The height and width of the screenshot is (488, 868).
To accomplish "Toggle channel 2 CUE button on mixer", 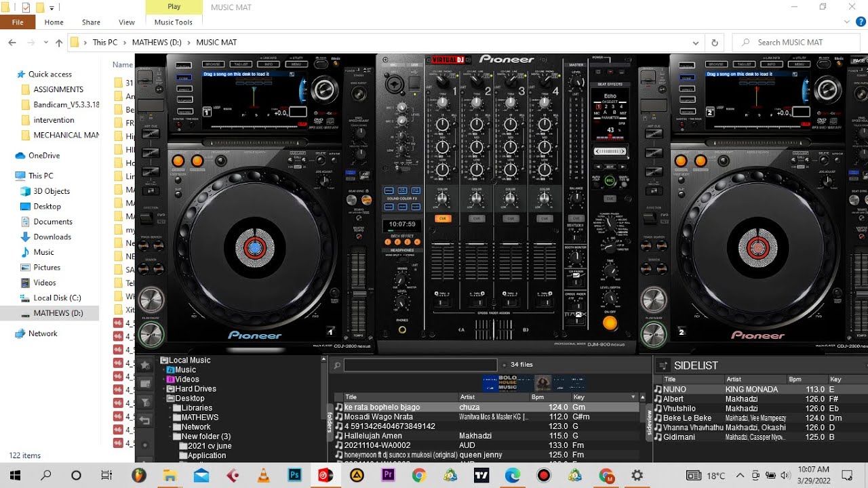I will point(477,219).
